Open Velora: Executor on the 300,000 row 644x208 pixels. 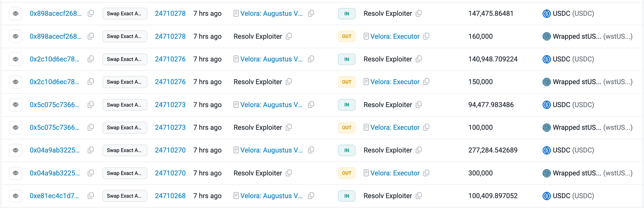coord(395,173)
